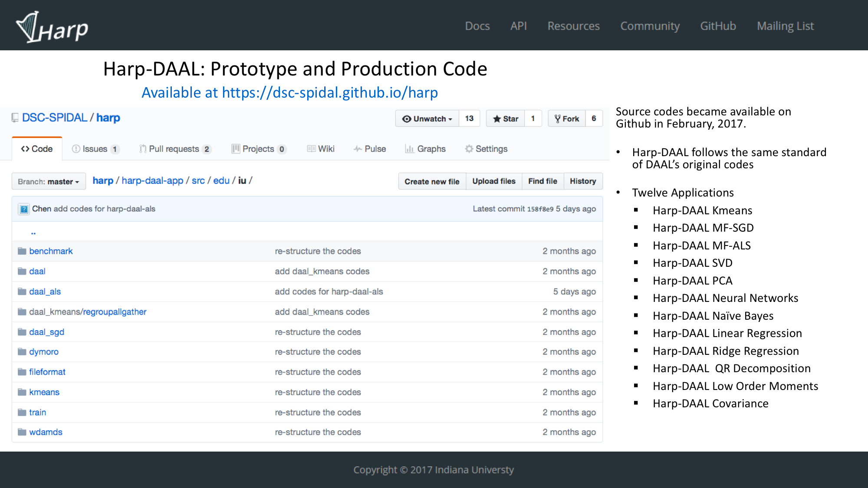Click the benchmark folder icon

22,251
